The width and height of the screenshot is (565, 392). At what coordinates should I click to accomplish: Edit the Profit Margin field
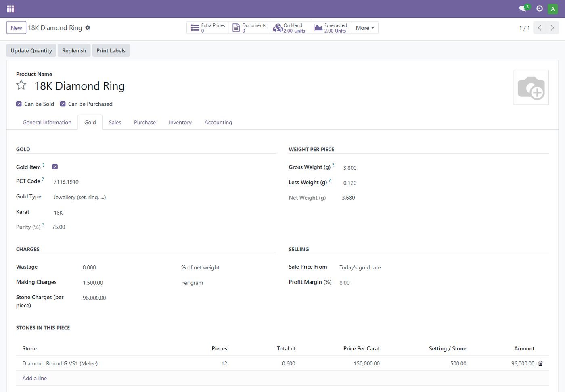tap(443, 283)
